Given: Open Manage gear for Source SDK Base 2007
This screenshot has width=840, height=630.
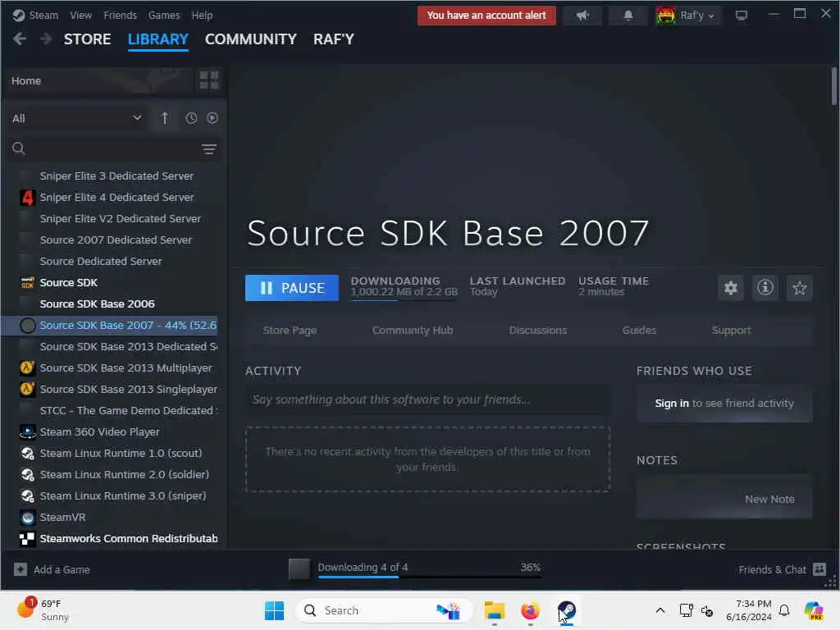Looking at the screenshot, I should (x=731, y=288).
